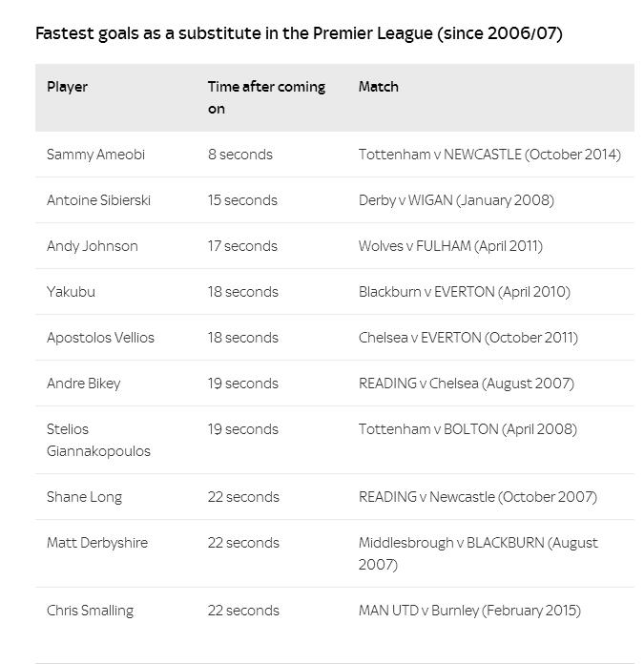Click the table title heading text

[x=299, y=33]
